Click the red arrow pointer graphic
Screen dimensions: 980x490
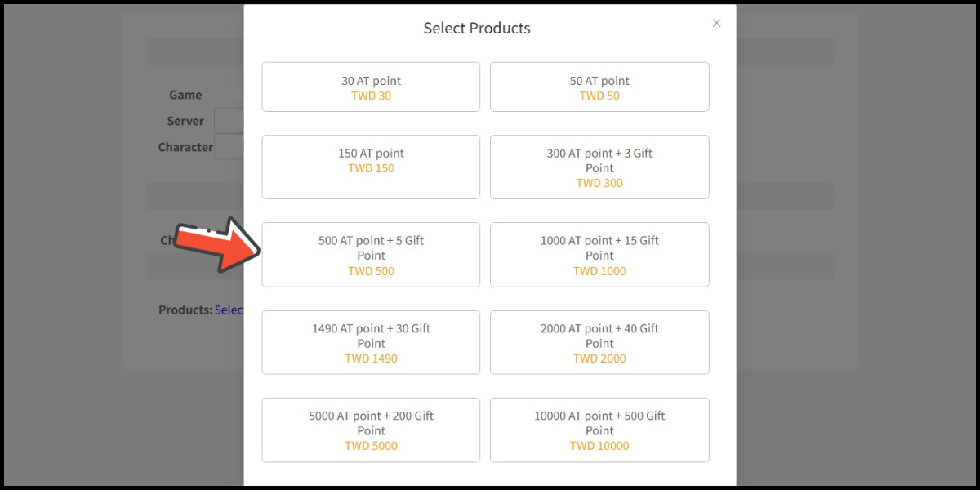tap(219, 244)
